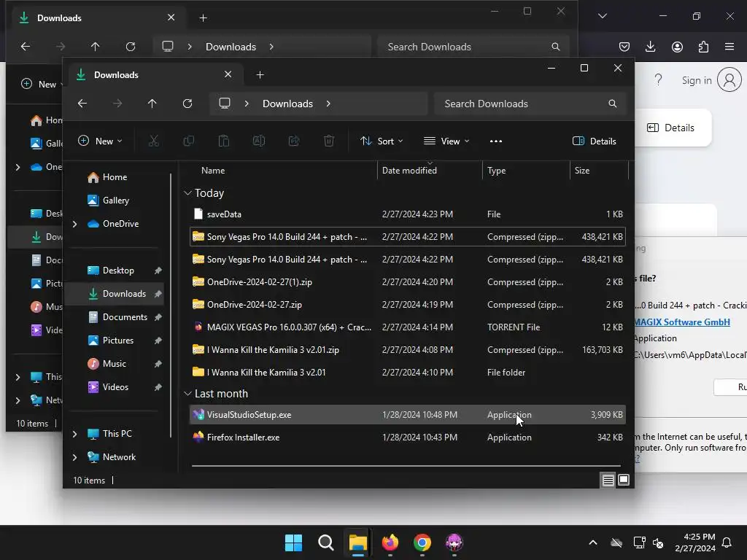Open Music in front navigation pane
The height and width of the screenshot is (560, 747).
(x=115, y=364)
